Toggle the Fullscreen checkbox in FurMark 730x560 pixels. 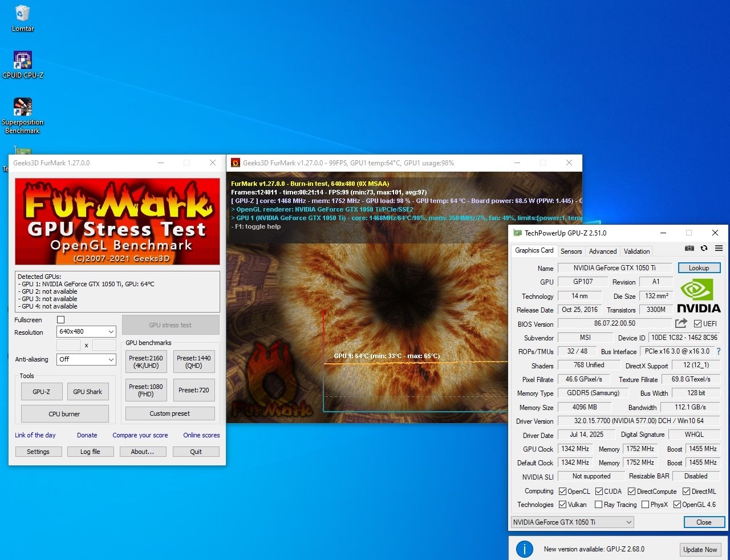pyautogui.click(x=61, y=320)
